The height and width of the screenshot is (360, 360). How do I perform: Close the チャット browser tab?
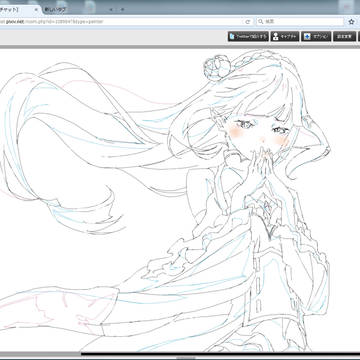(36, 10)
